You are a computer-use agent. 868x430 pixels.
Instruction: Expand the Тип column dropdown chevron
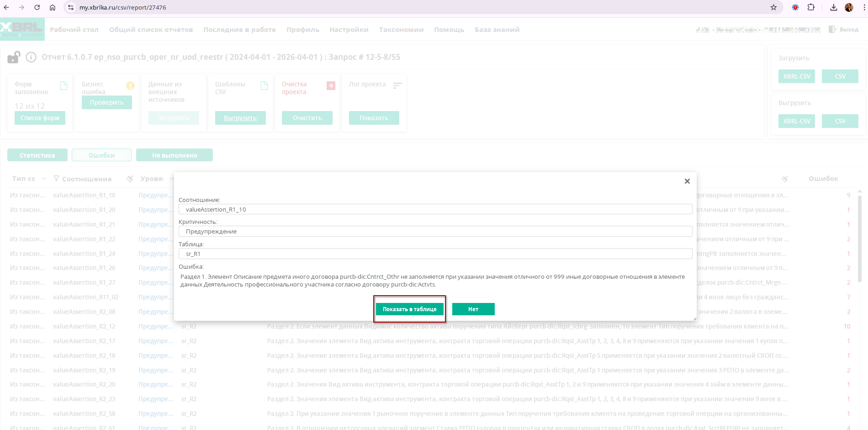tap(44, 179)
